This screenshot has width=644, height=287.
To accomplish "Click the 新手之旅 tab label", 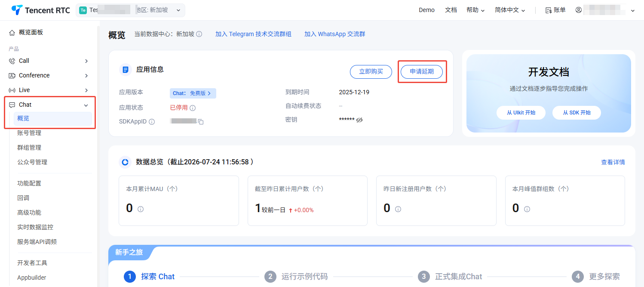I will tap(129, 253).
